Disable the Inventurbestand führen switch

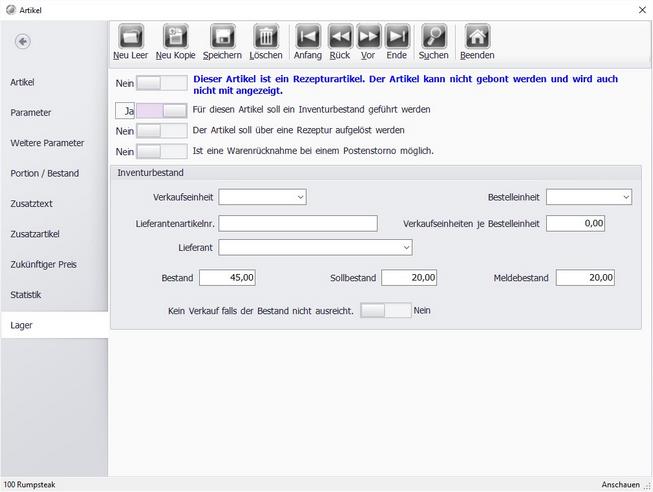pos(162,111)
